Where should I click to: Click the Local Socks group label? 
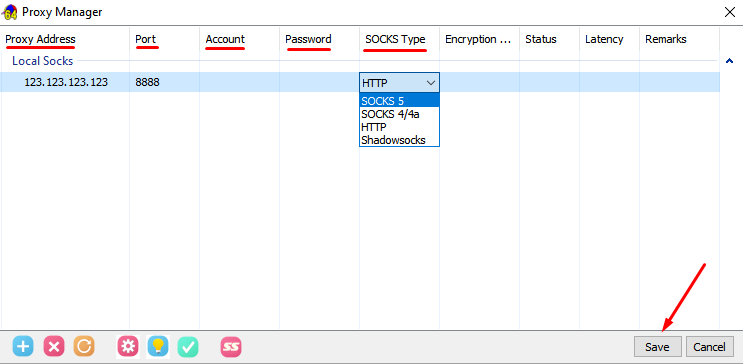pos(43,61)
